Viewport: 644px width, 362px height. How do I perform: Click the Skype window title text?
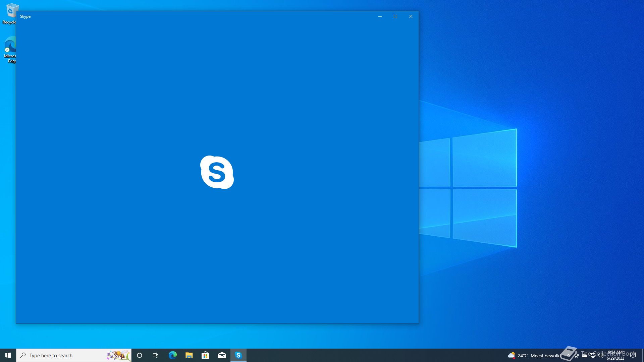point(25,16)
